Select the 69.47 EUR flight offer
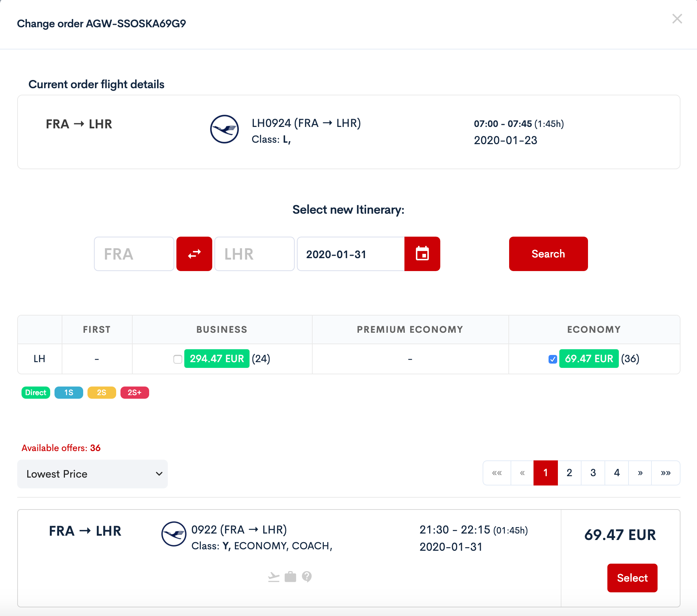Image resolution: width=697 pixels, height=616 pixels. coord(632,578)
